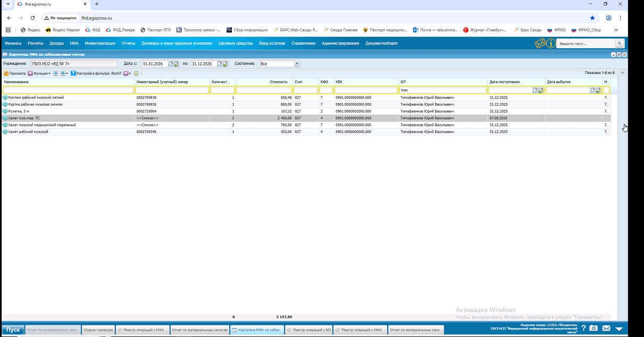The width and height of the screenshot is (644, 337).
Task: Open the orange envelope messages icon
Action: pyautogui.click(x=540, y=44)
